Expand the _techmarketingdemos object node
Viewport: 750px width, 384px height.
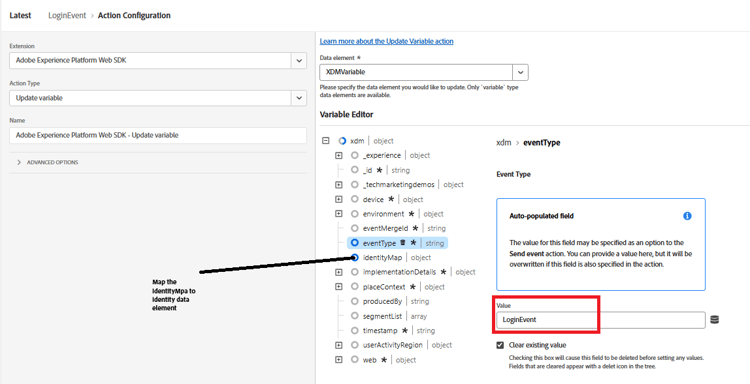339,185
